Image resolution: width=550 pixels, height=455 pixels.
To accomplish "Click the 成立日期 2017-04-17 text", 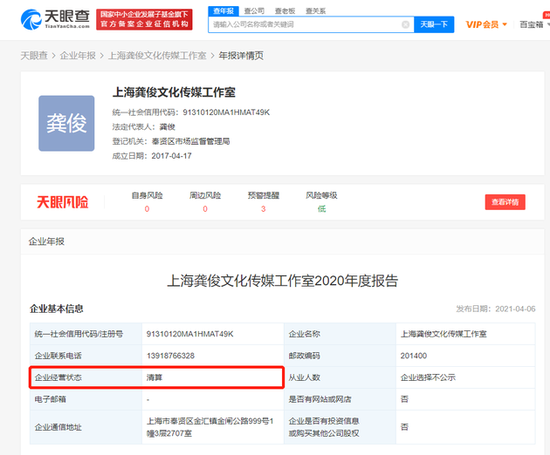I will 152,156.
